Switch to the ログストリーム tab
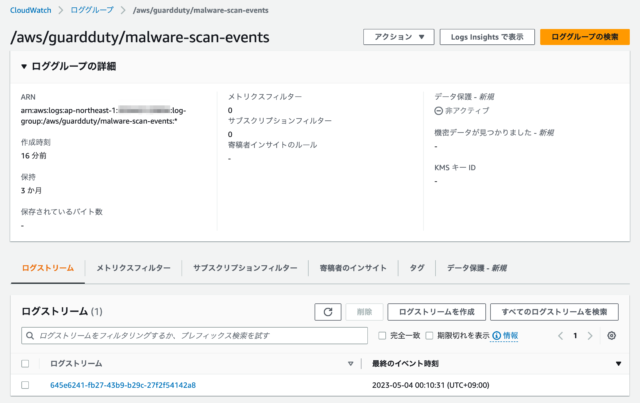The width and height of the screenshot is (640, 403). 48,268
